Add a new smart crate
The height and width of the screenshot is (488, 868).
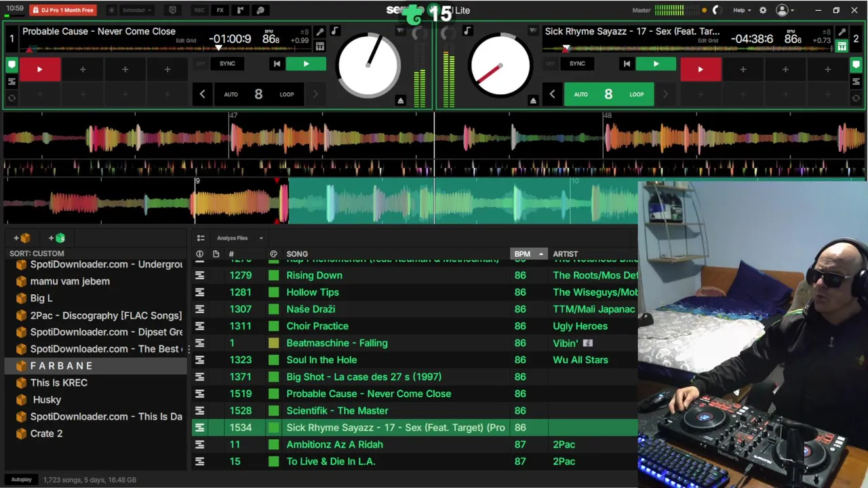pos(57,238)
